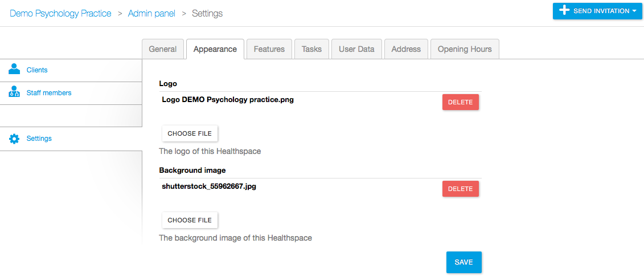The height and width of the screenshot is (280, 644).
Task: Choose a file for the logo
Action: 190,133
